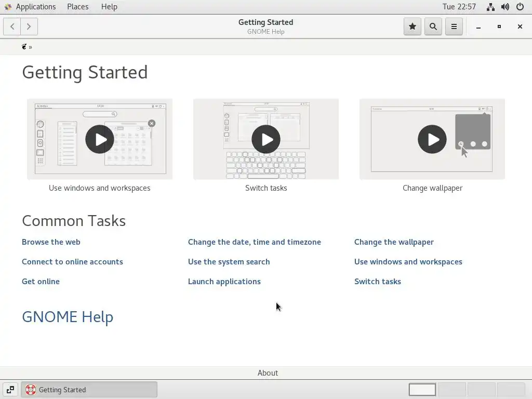Play the Use windows and workspaces video
The width and height of the screenshot is (532, 399).
(99, 139)
